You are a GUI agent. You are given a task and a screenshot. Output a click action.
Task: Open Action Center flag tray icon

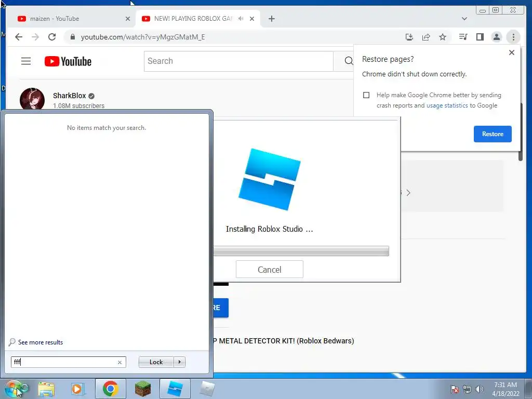coord(454,389)
